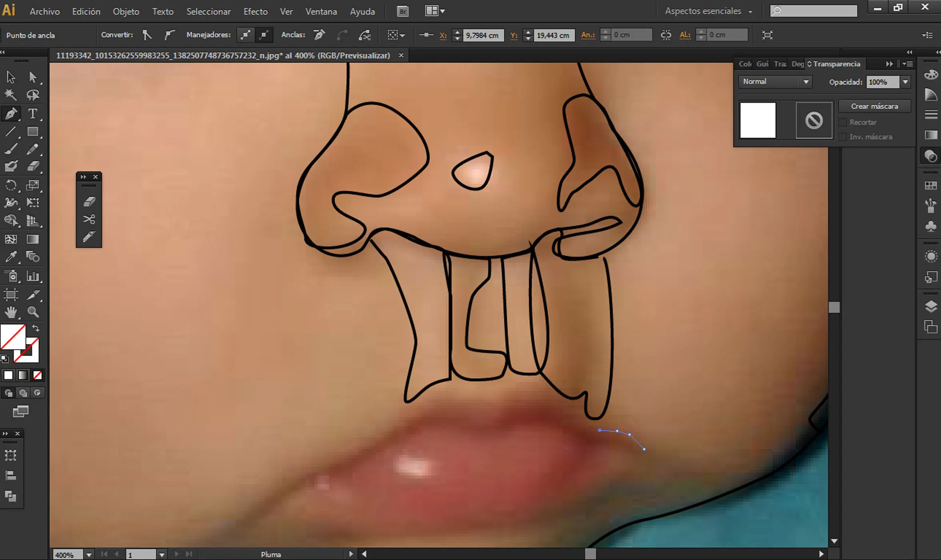This screenshot has height=560, width=941.
Task: Select the Column Graph tool
Action: [x=33, y=276]
